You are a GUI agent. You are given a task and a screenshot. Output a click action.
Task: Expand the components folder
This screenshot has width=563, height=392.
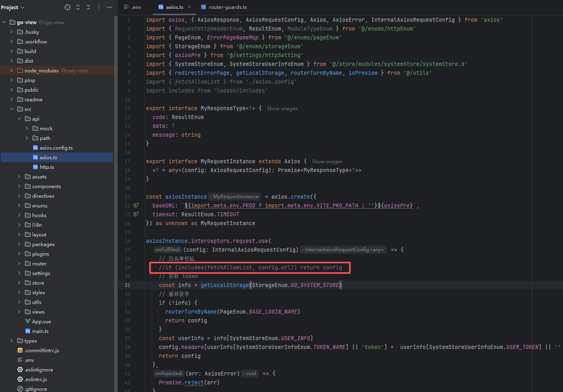point(19,187)
